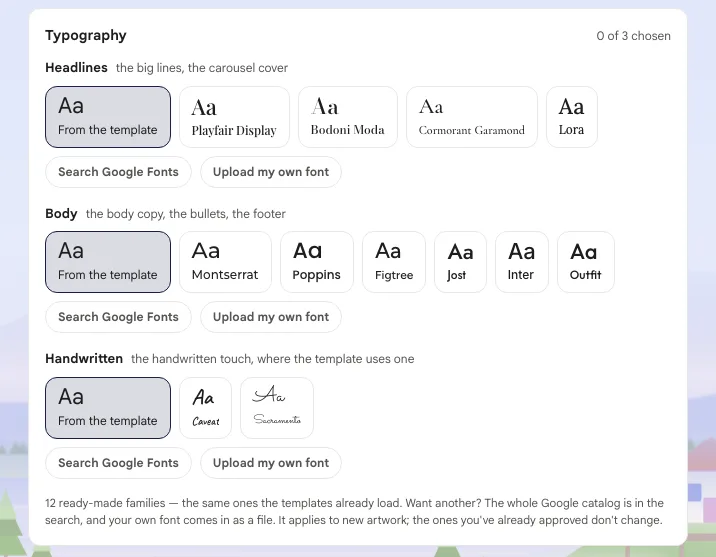Select Headlines 'From the template' font card

(x=108, y=117)
